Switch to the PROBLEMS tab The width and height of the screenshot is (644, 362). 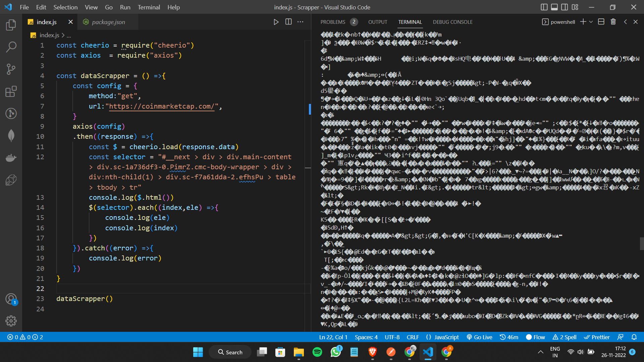(x=333, y=22)
